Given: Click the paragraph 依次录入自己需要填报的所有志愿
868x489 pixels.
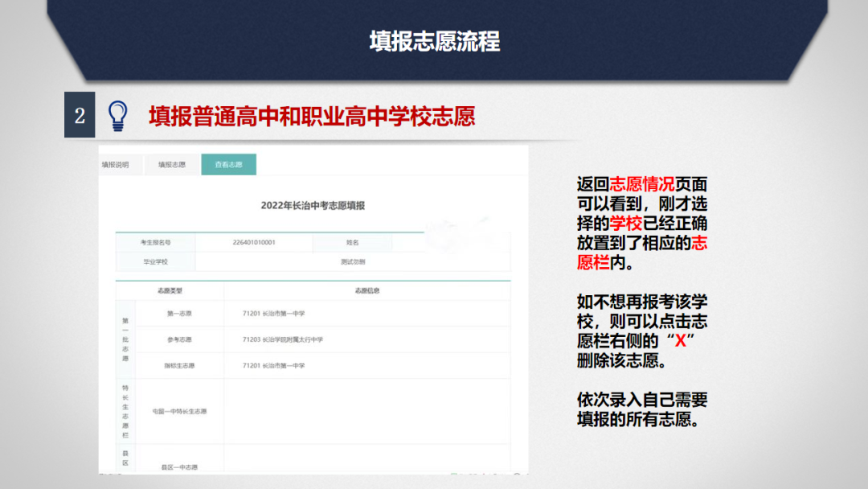Looking at the screenshot, I should click(x=642, y=410).
